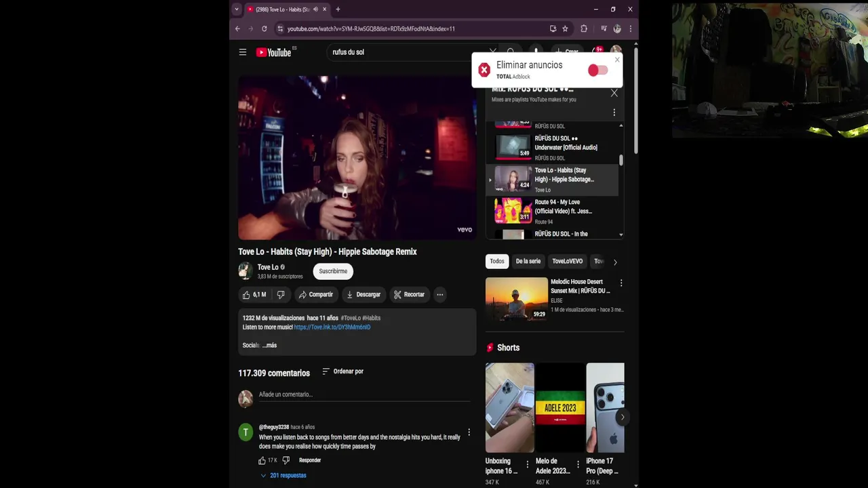868x488 pixels.
Task: Click the Descargar button
Action: (x=363, y=295)
